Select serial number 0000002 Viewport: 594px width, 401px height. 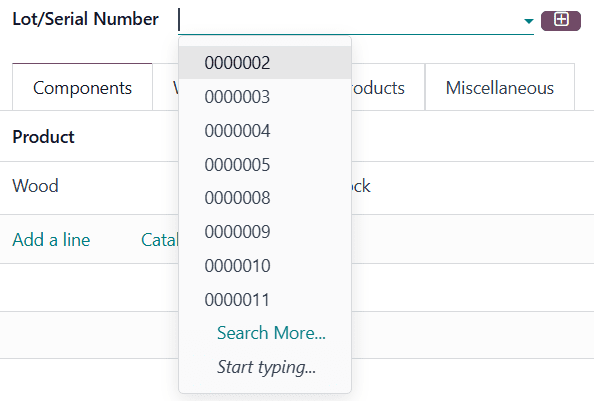265,63
